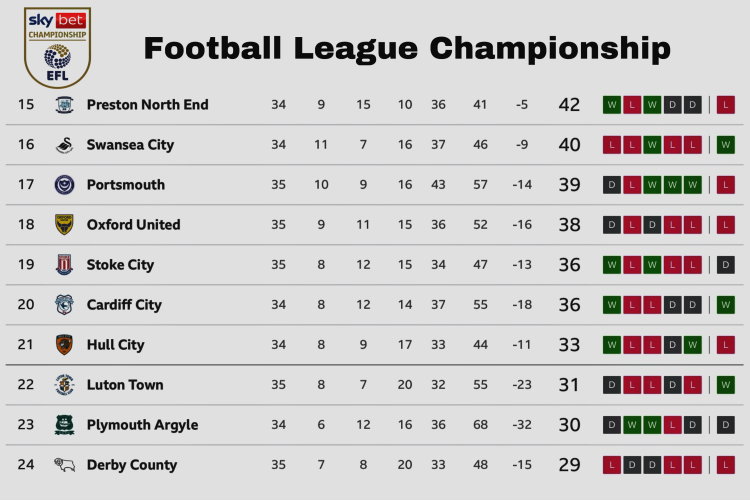Screen dimensions: 750x500
Task: Click Stoke City's latest dark D result
Action: (x=726, y=265)
